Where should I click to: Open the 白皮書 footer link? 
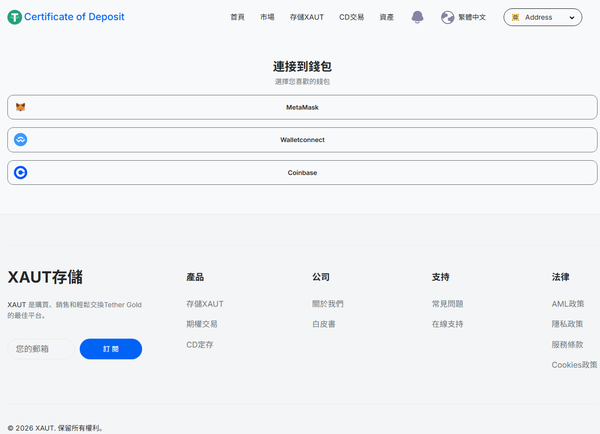324,324
